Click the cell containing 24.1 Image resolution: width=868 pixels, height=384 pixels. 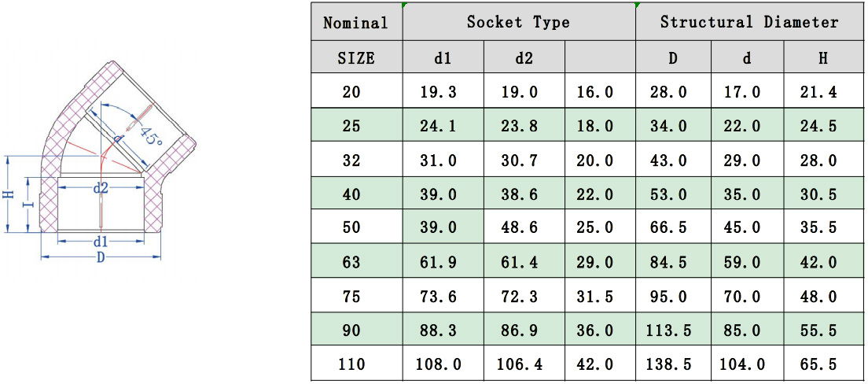coord(443,126)
